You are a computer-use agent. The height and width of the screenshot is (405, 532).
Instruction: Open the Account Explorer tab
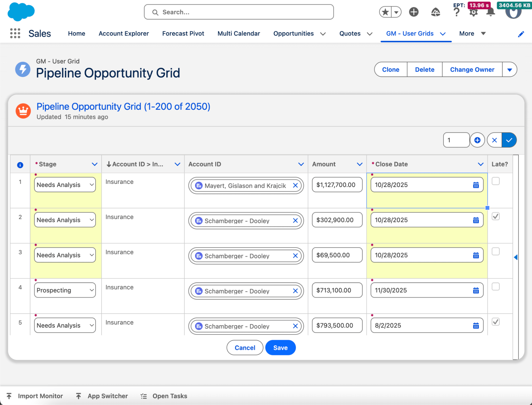(x=124, y=34)
